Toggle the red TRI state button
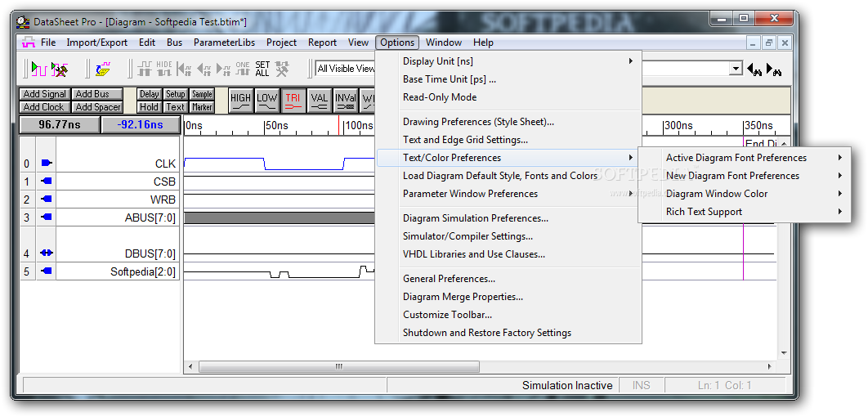Viewport: 868px width, 417px height. [x=293, y=101]
